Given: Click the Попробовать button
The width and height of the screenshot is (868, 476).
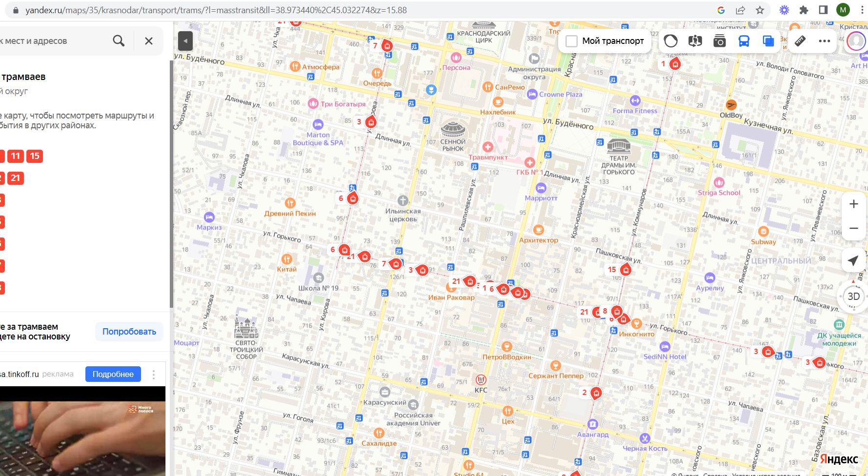Looking at the screenshot, I should 129,332.
